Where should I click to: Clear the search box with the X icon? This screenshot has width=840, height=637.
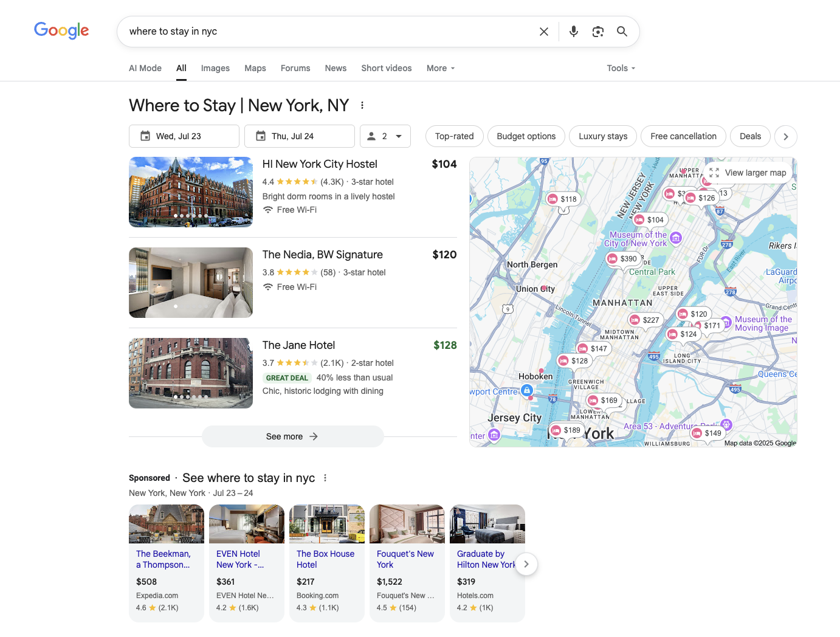click(x=544, y=32)
